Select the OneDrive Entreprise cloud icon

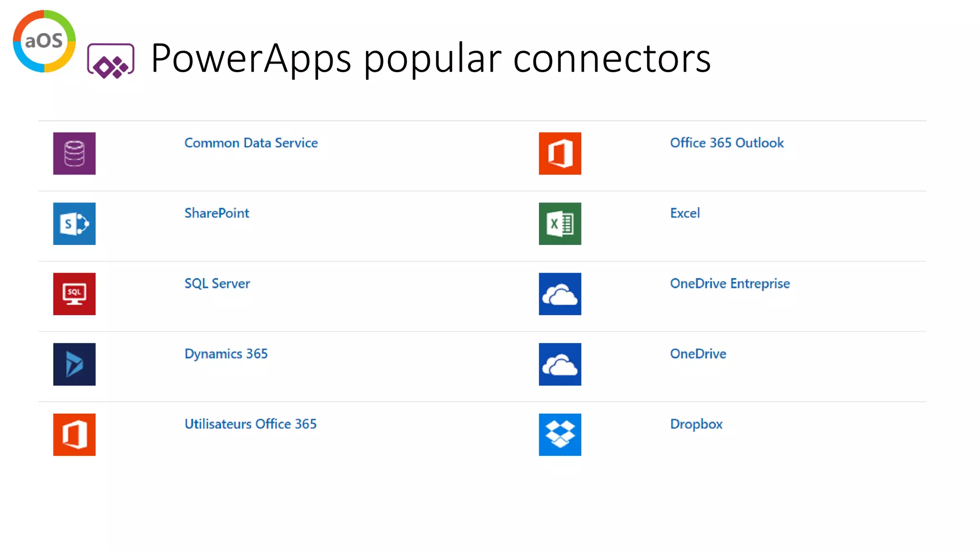tap(560, 294)
